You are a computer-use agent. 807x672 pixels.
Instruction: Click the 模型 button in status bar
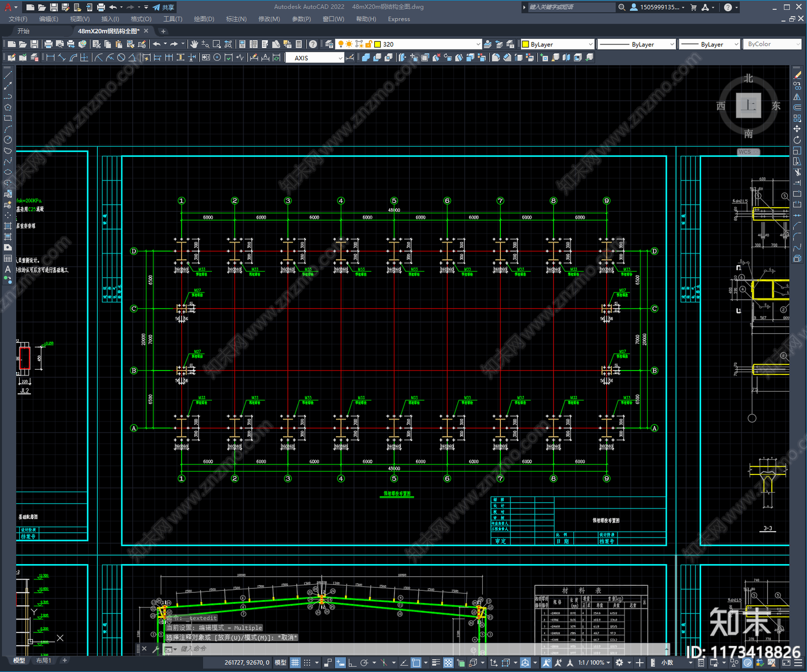[x=281, y=662]
